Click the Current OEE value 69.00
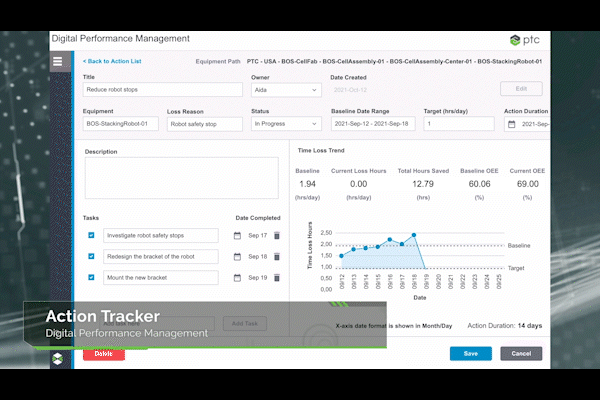The image size is (600, 400). 528,184
